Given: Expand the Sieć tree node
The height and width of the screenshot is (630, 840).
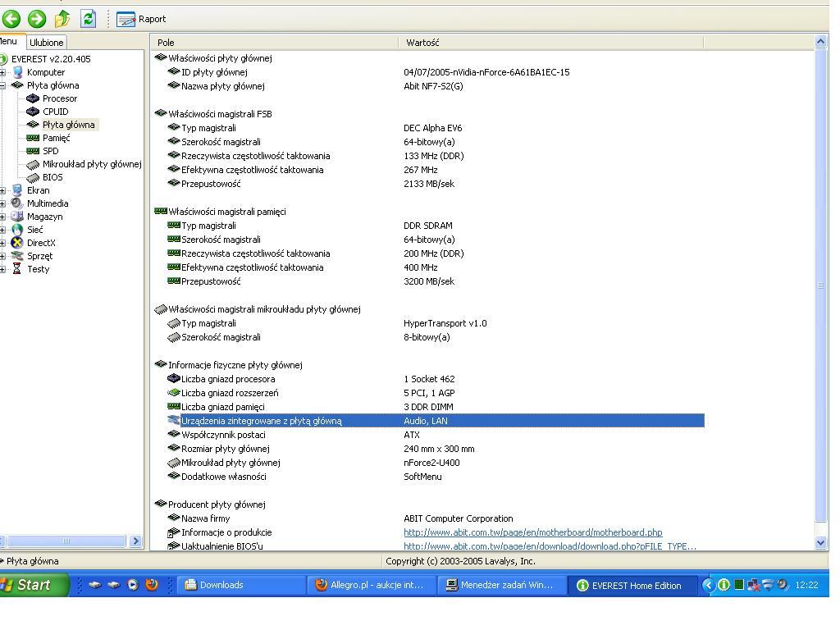Looking at the screenshot, I should coord(2,230).
